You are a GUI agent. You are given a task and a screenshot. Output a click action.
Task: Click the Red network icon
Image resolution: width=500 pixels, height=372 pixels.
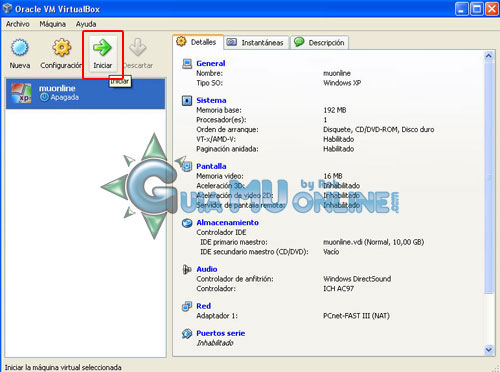click(187, 306)
